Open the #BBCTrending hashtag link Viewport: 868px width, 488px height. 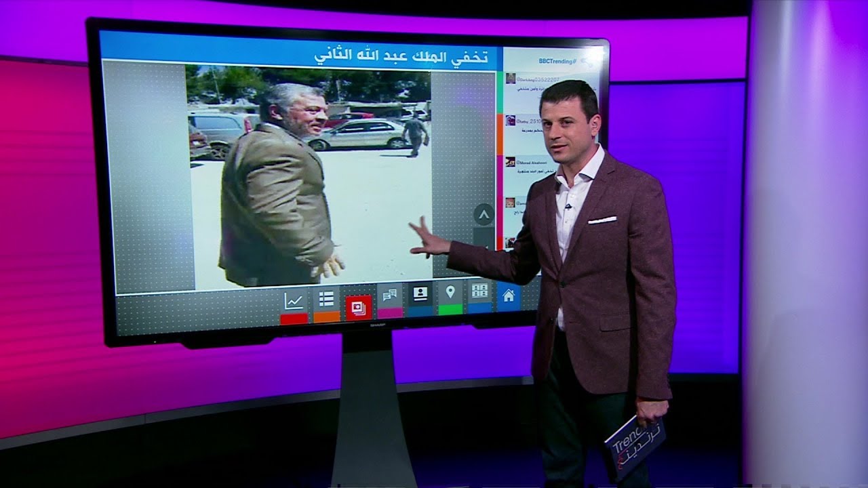pos(557,60)
